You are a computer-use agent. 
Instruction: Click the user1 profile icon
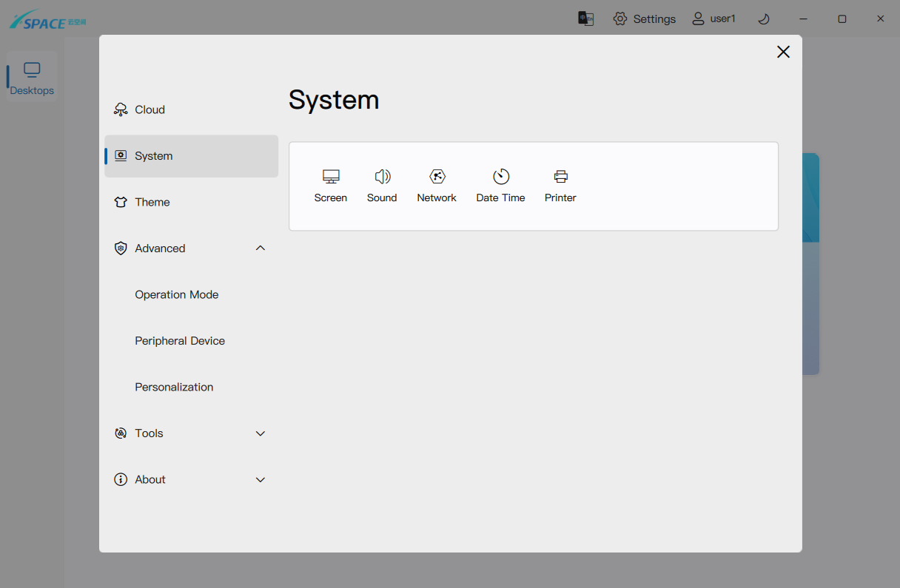click(x=698, y=18)
